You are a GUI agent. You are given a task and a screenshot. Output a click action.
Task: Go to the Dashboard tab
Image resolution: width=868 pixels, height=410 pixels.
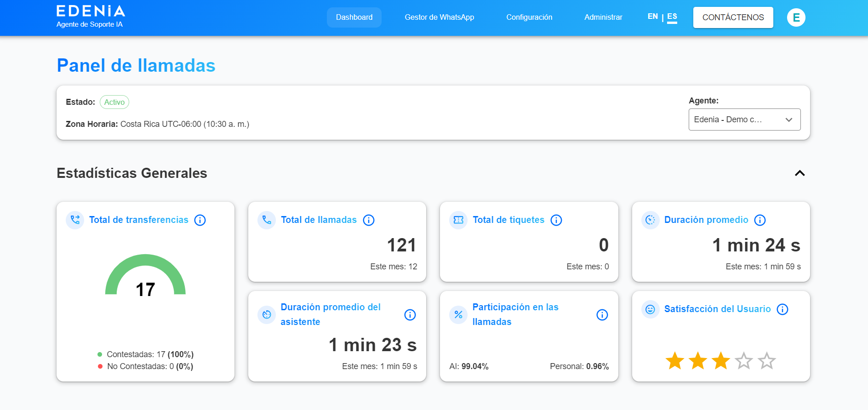(354, 17)
